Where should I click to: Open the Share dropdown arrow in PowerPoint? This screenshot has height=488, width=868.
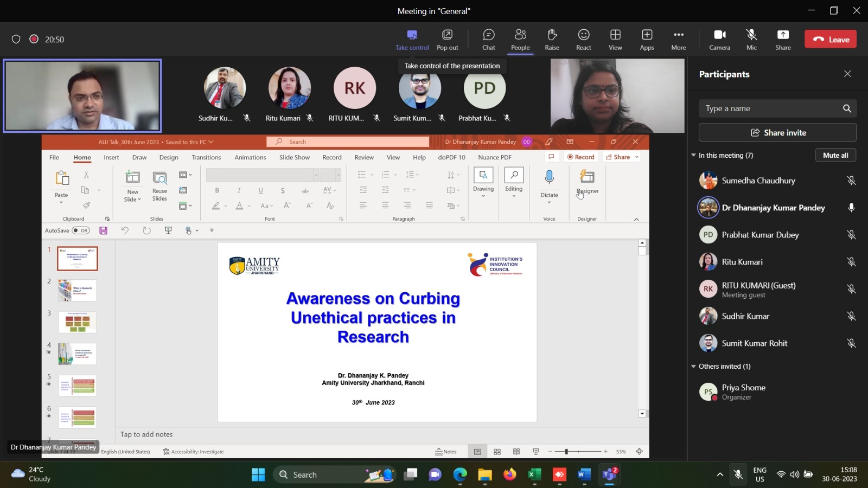coord(637,157)
